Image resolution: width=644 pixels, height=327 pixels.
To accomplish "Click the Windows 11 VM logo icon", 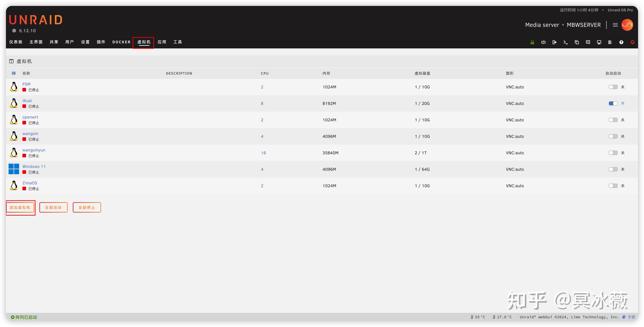I will (14, 169).
